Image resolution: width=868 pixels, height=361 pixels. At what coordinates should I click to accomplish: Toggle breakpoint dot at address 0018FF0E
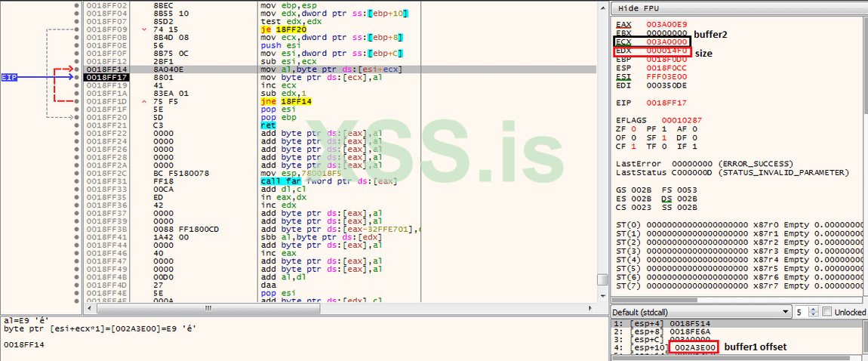coord(77,45)
